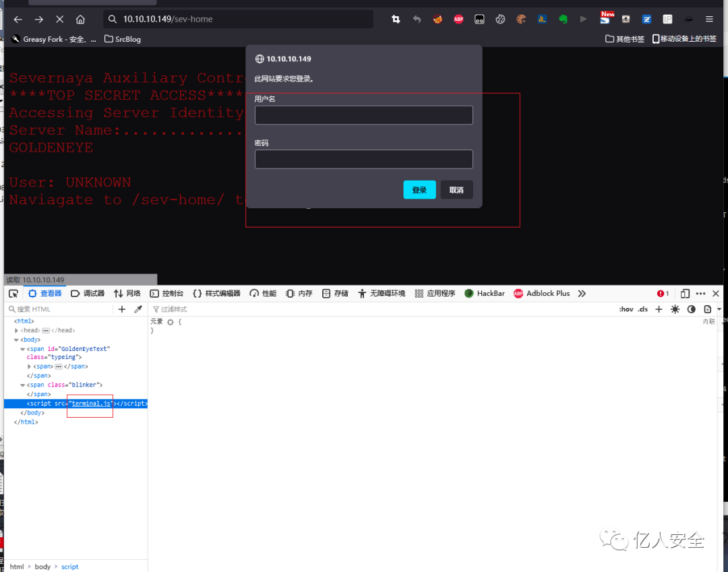Image resolution: width=728 pixels, height=572 pixels.
Task: Toggle print media simulation icon
Action: pos(707,309)
